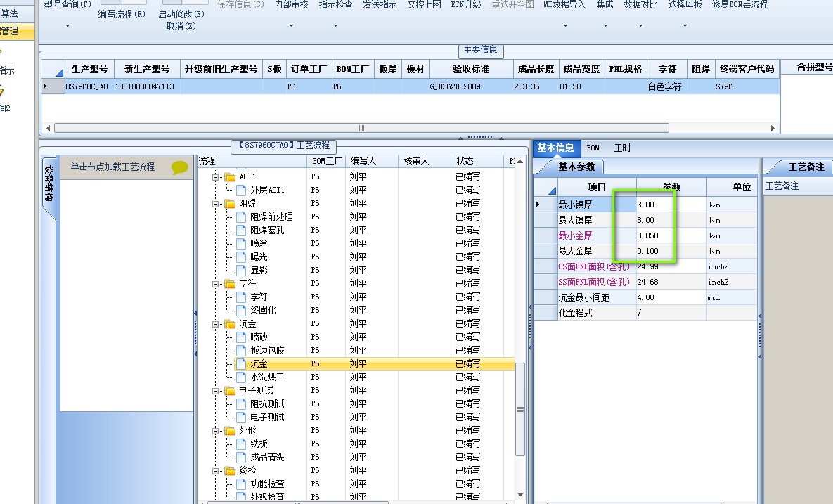Select the 喷涂 process step
Viewport: 833px width, 504px height.
click(x=259, y=243)
